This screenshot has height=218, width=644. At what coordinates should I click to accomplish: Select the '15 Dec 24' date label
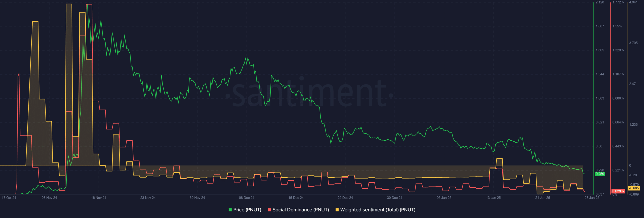pyautogui.click(x=296, y=198)
